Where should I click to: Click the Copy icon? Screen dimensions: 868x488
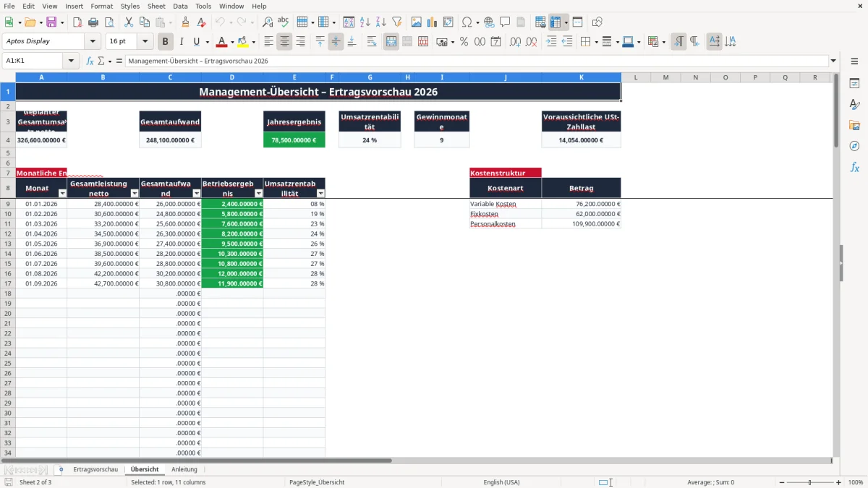pyautogui.click(x=145, y=22)
